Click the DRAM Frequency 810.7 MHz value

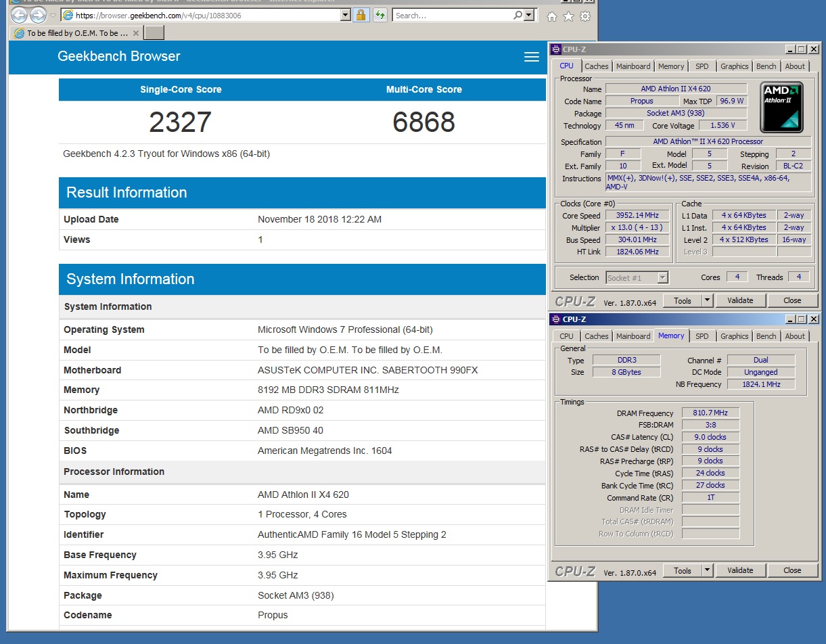(x=710, y=413)
